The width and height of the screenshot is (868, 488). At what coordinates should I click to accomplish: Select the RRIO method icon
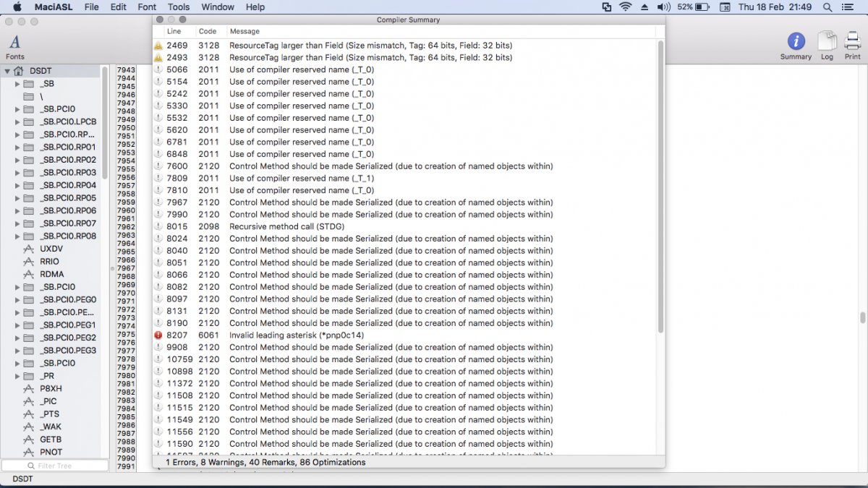pyautogui.click(x=29, y=262)
